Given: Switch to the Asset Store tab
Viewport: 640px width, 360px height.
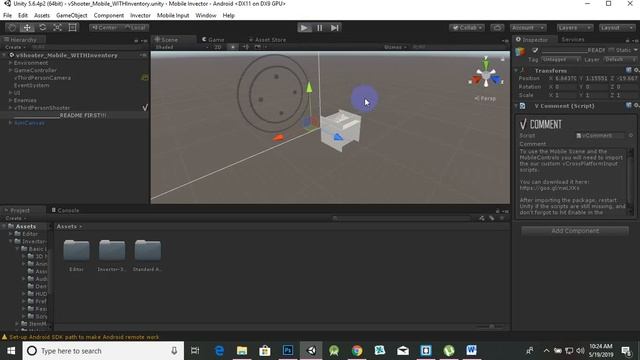Looking at the screenshot, I should (267, 40).
